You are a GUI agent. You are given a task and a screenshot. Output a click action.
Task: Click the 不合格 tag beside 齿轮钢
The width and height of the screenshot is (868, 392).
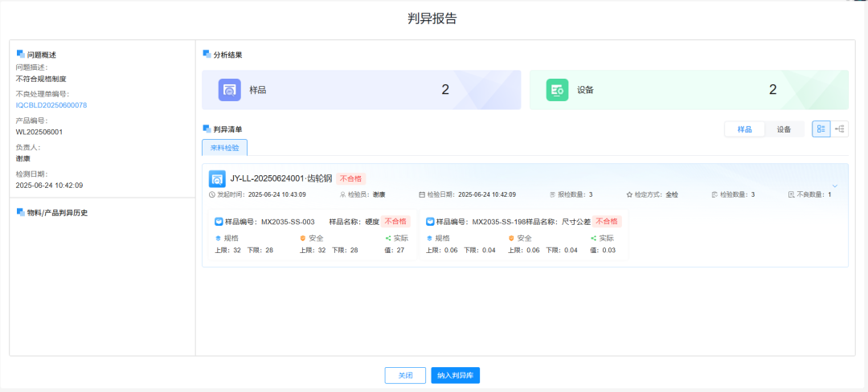350,178
